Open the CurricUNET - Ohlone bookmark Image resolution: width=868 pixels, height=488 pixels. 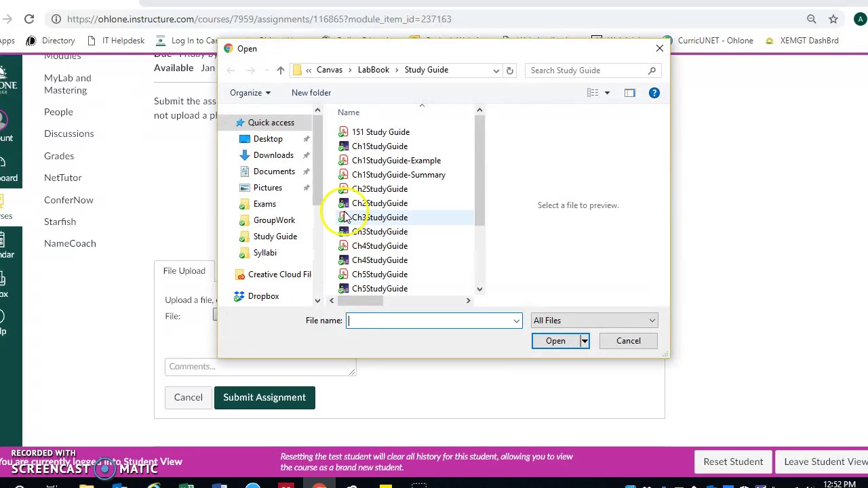tap(708, 41)
